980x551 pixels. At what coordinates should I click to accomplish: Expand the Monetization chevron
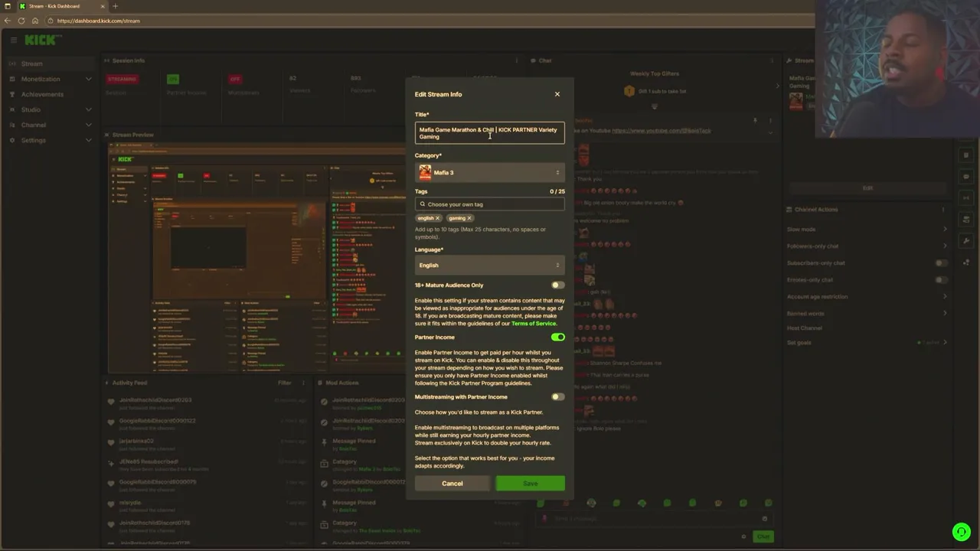pyautogui.click(x=89, y=79)
